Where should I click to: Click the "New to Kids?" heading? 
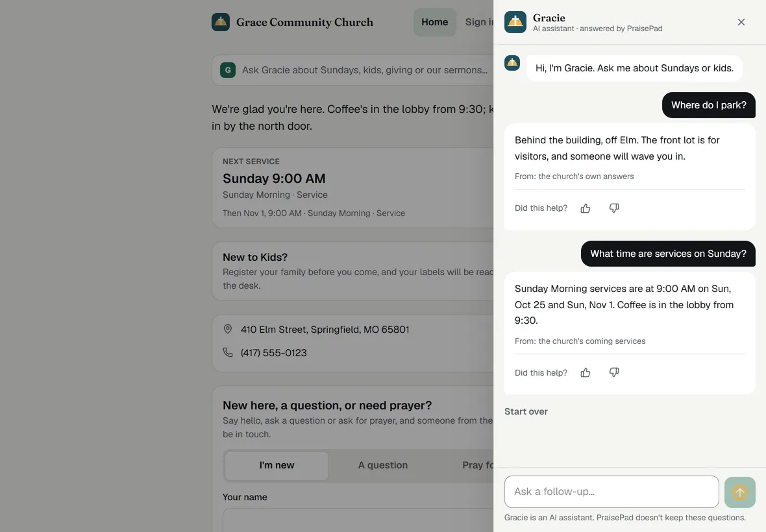(x=255, y=257)
